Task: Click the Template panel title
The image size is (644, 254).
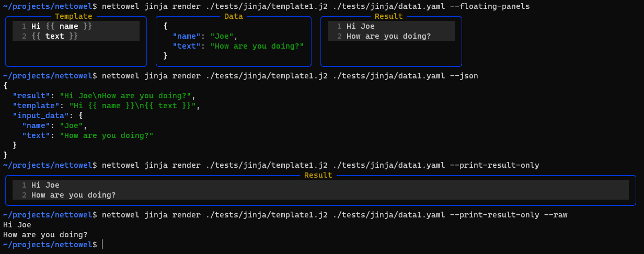Action: (x=73, y=16)
